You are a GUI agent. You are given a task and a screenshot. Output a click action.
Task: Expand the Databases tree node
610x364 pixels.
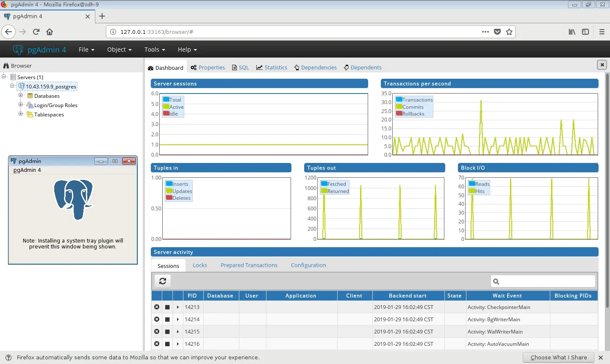click(20, 95)
